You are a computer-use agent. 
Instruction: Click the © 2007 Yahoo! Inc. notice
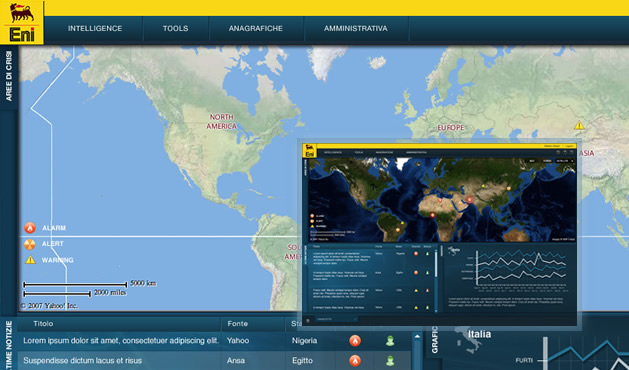(49, 306)
